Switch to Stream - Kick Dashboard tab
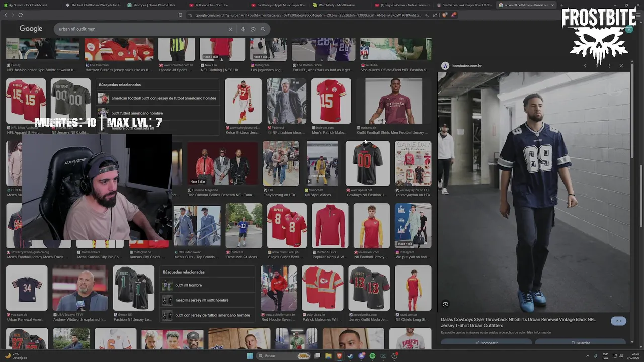The width and height of the screenshot is (644, 362). (x=31, y=5)
